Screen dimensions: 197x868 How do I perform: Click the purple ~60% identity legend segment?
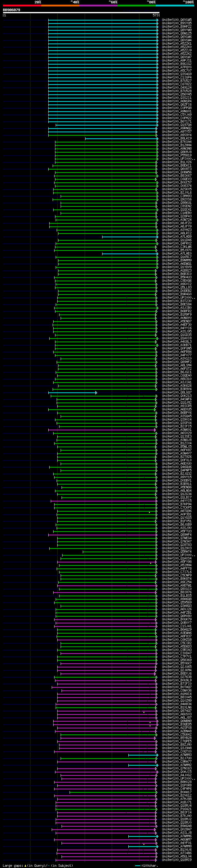99,6
